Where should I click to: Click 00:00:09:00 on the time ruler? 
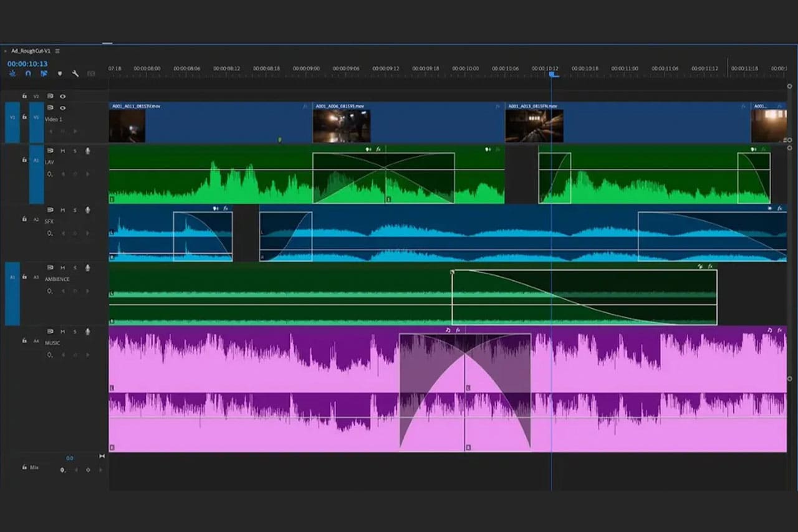[306, 68]
